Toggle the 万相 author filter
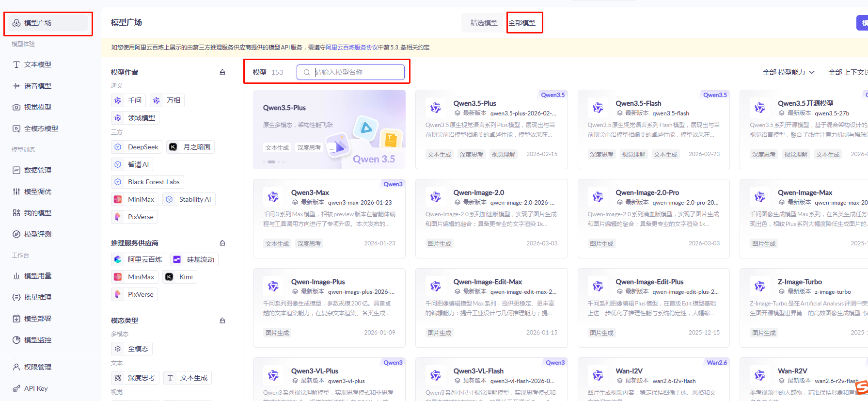 coord(167,100)
